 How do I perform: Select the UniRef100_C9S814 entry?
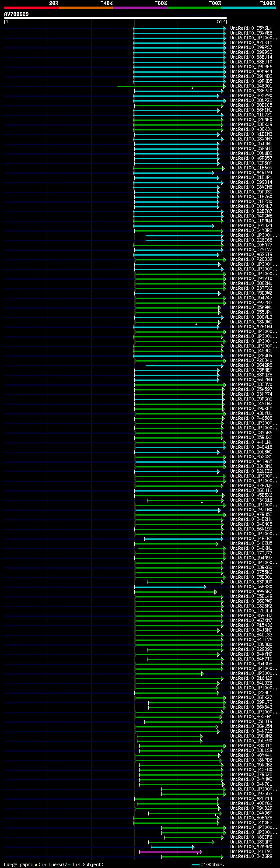coord(251,183)
